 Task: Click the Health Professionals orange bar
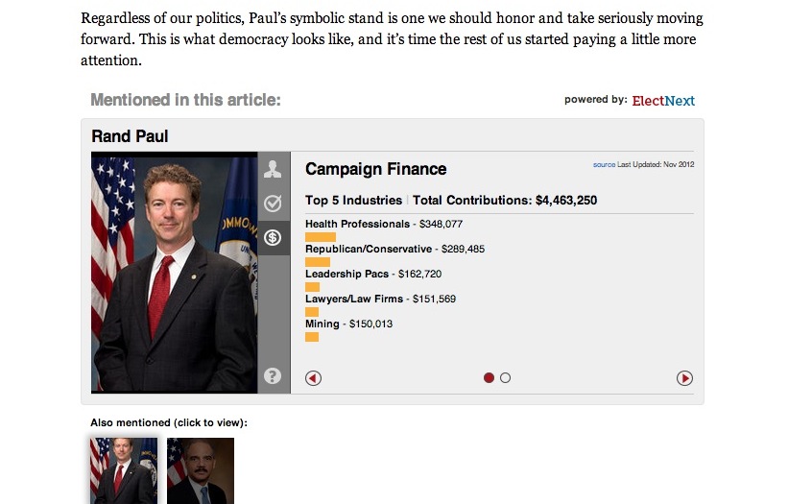[321, 236]
